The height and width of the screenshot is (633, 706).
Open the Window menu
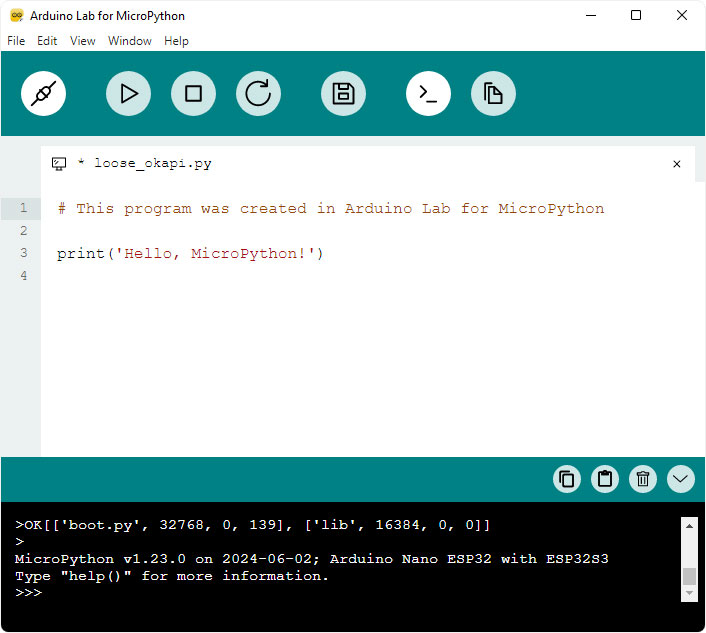click(130, 41)
